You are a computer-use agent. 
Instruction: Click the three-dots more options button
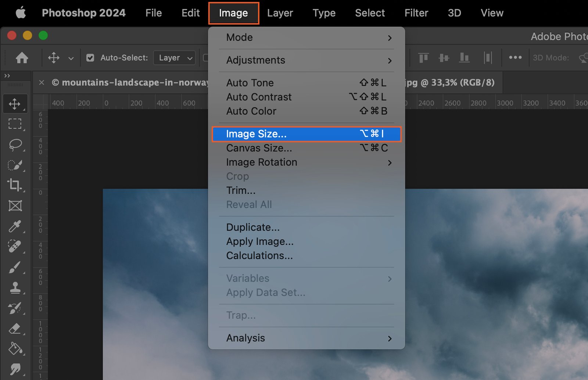click(515, 58)
